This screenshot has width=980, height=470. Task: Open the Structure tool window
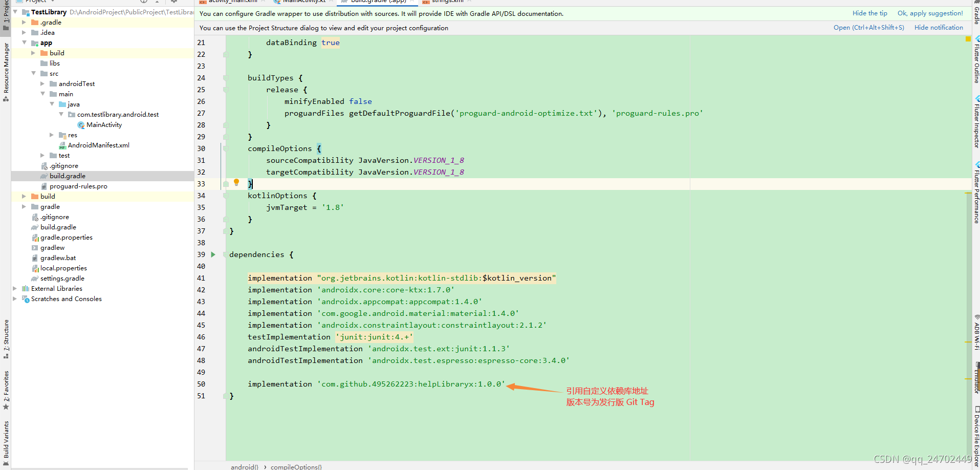[x=6, y=339]
